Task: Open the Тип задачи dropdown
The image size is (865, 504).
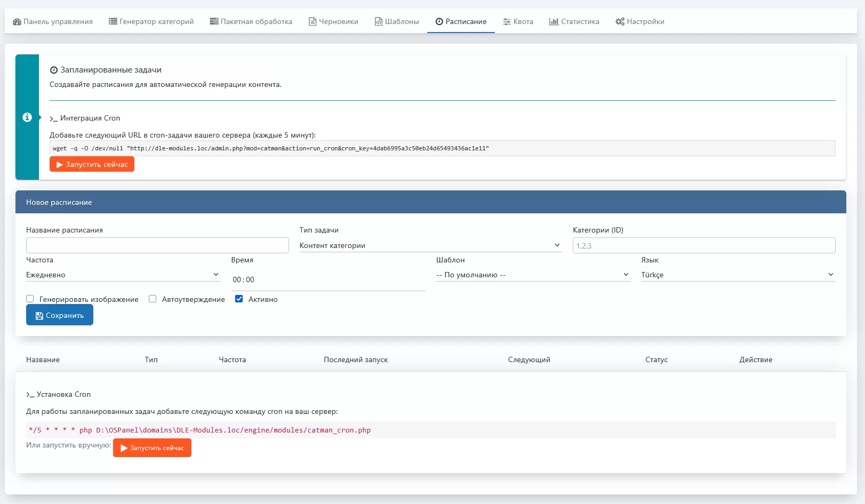Action: [430, 245]
